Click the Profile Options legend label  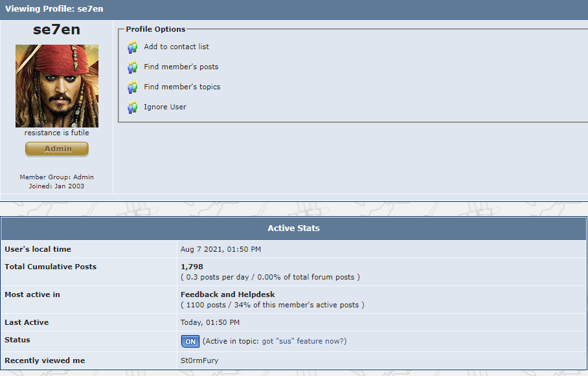tap(155, 29)
